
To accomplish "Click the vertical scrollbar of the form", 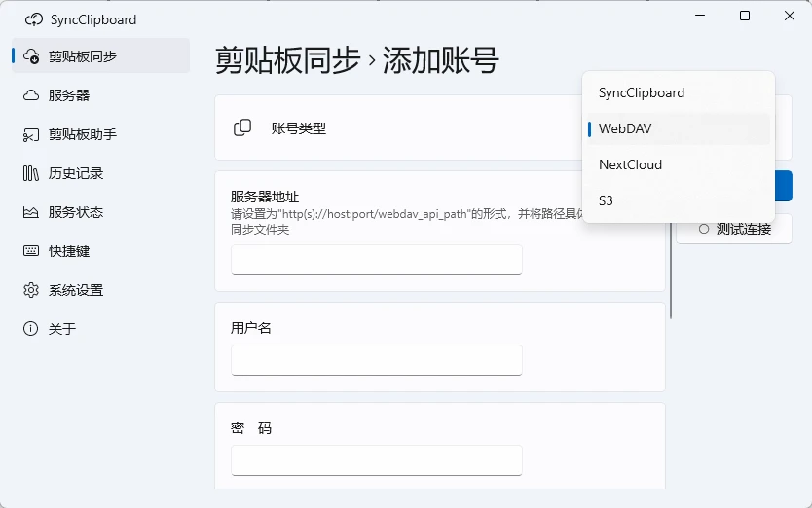I will click(x=671, y=270).
